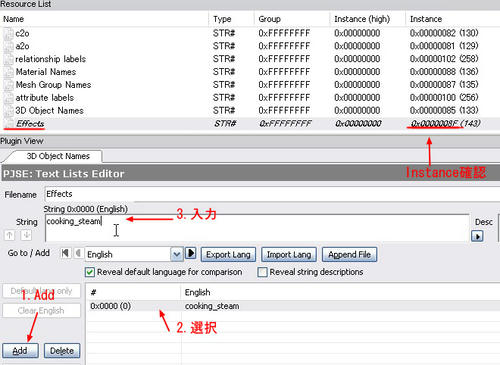Open the Desc arrow button
The width and height of the screenshot is (500, 365).
[477, 236]
